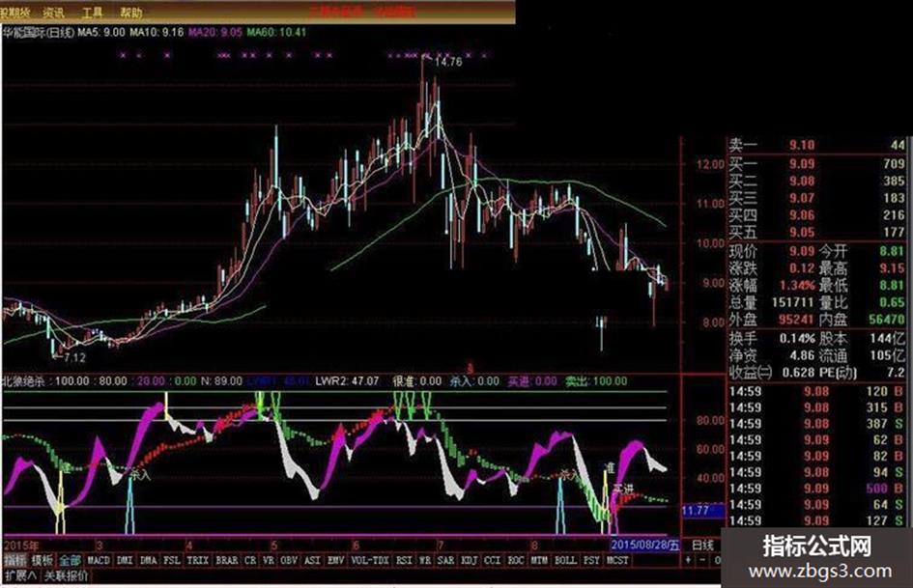Screen dimensions: 913x588
Task: Click the 买五 price 9.05
Action: pyautogui.click(x=802, y=233)
